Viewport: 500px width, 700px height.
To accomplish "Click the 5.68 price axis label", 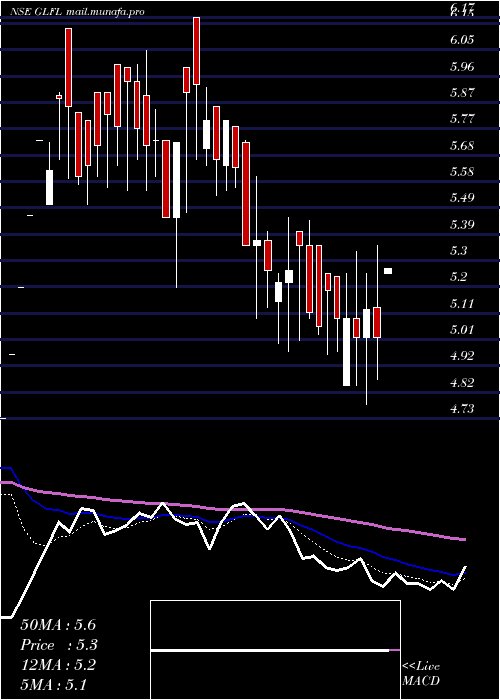I will (x=462, y=146).
